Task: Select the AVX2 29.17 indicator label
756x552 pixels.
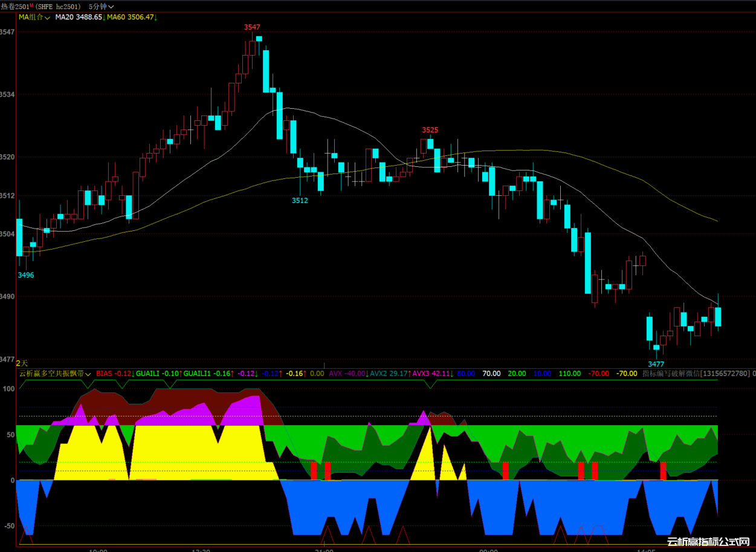Action: (389, 374)
